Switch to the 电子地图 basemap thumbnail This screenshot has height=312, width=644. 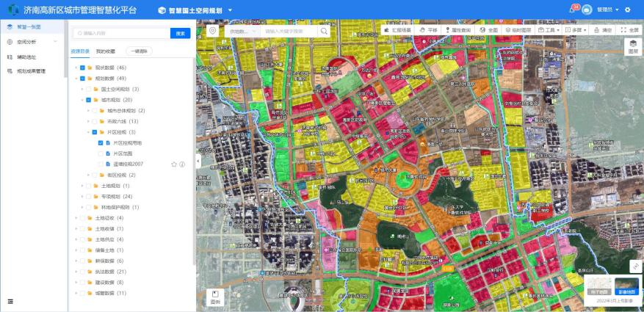point(598,287)
